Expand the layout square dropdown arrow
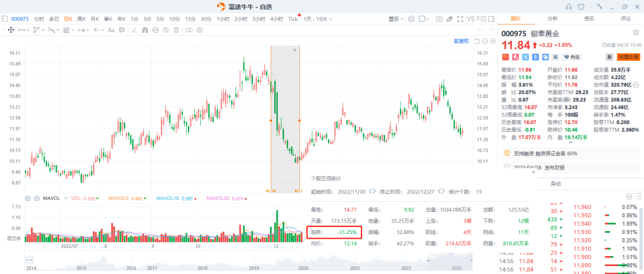 tap(428, 19)
